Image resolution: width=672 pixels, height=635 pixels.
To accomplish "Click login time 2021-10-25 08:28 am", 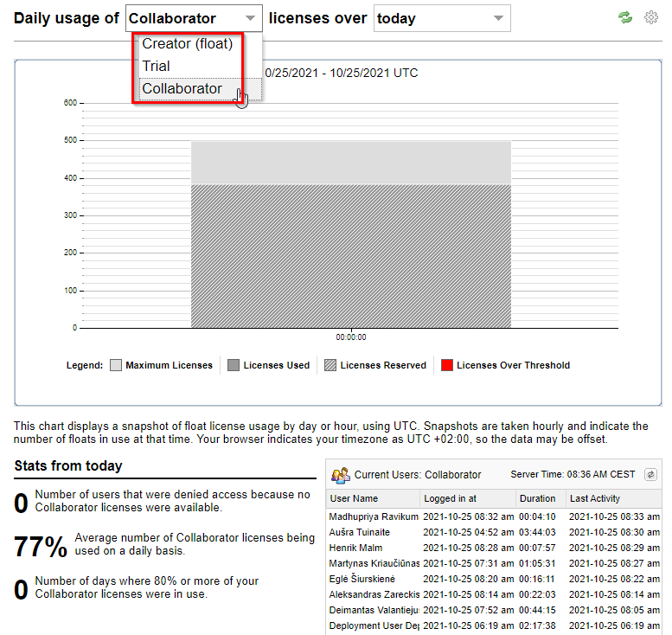I will [x=468, y=548].
